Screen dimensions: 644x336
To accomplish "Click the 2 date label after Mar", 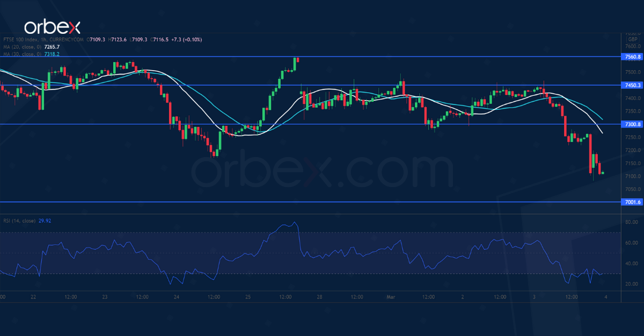I will [463, 296].
